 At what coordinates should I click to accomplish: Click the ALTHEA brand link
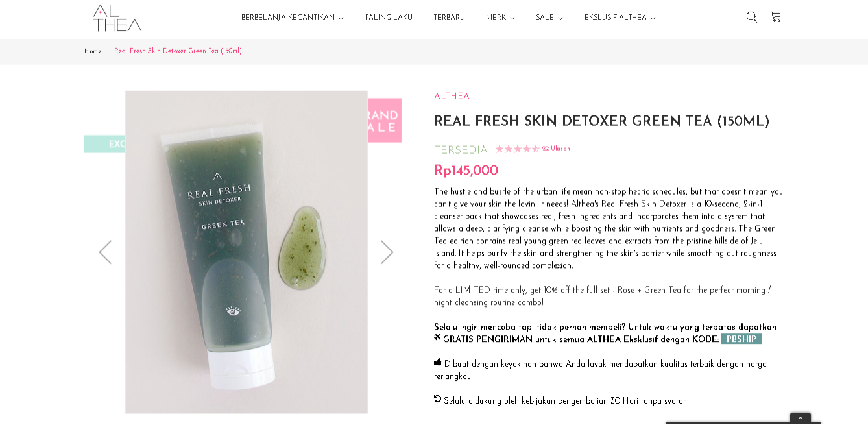click(452, 97)
